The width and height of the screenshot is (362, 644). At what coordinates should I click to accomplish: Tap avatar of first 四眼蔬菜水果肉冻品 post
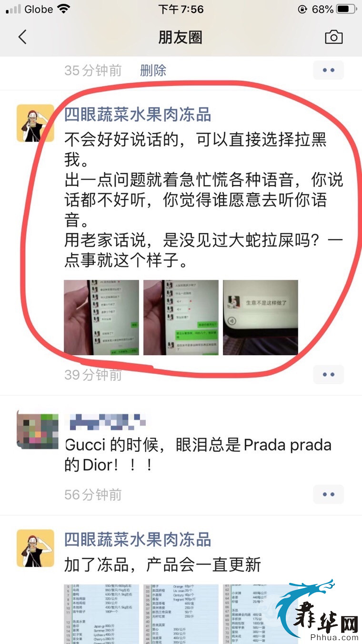coord(35,123)
